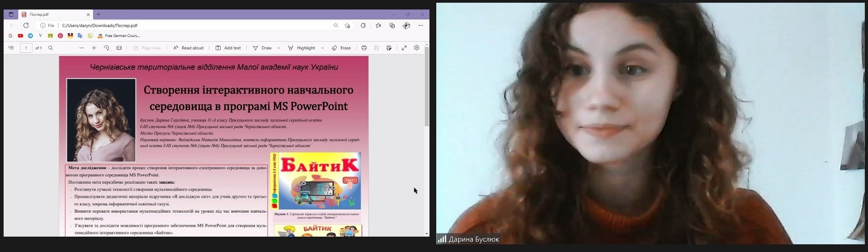Open browser Settings and more menu
Viewport: 868px width, 252px height.
[x=421, y=26]
